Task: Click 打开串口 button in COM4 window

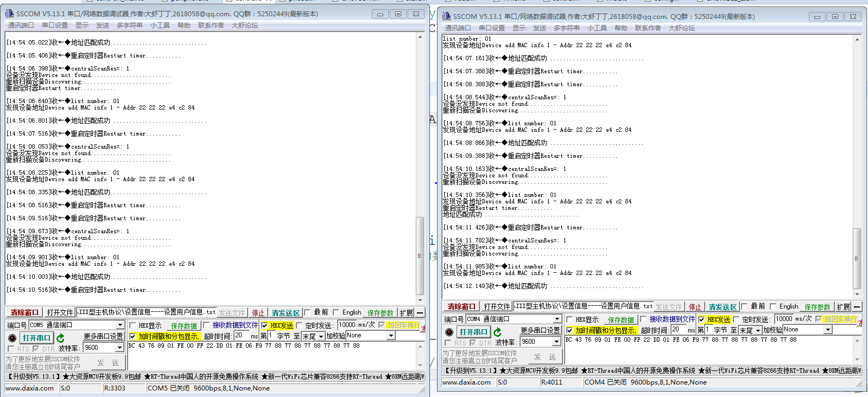Action: [473, 332]
